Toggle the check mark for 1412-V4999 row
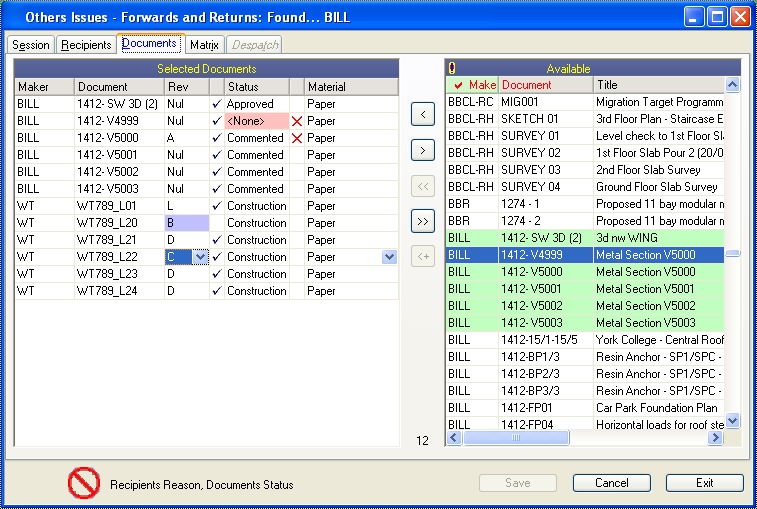The width and height of the screenshot is (757, 509). [x=217, y=121]
